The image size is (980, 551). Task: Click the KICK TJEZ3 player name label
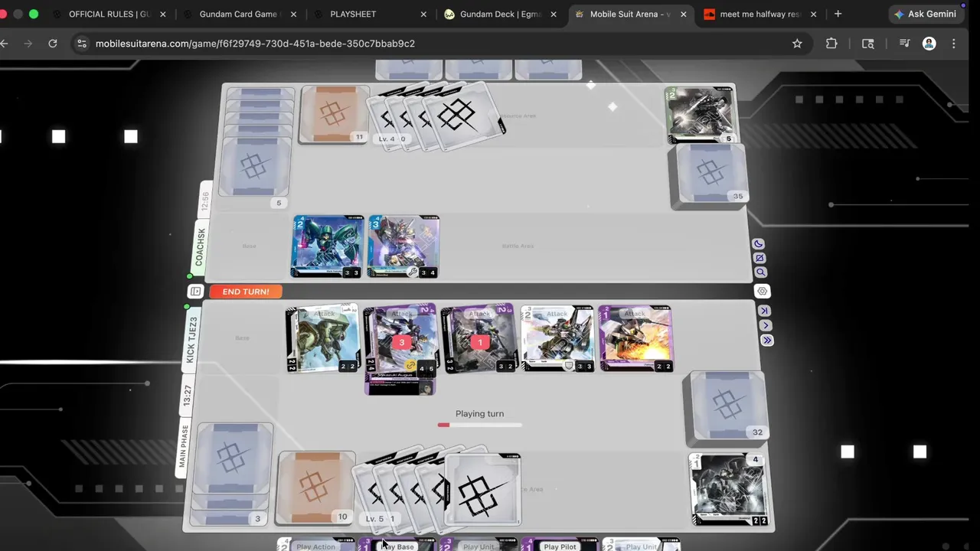191,340
